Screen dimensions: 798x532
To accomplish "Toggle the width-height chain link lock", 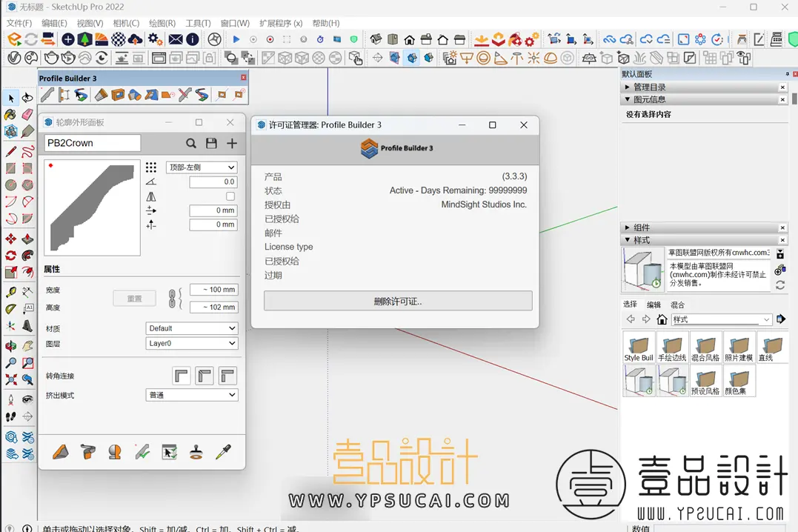I will pyautogui.click(x=173, y=299).
